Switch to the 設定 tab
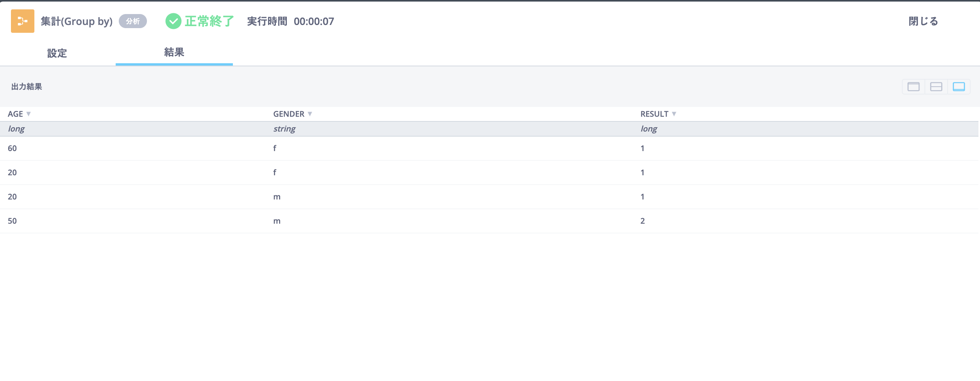Screen dimensions: 980x381 coord(57,53)
